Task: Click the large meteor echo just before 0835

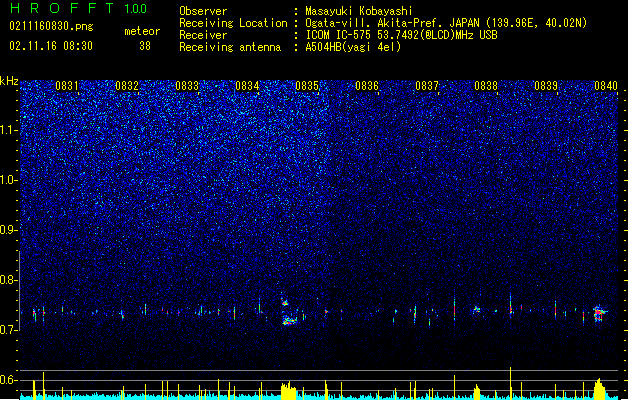Action: pyautogui.click(x=288, y=312)
